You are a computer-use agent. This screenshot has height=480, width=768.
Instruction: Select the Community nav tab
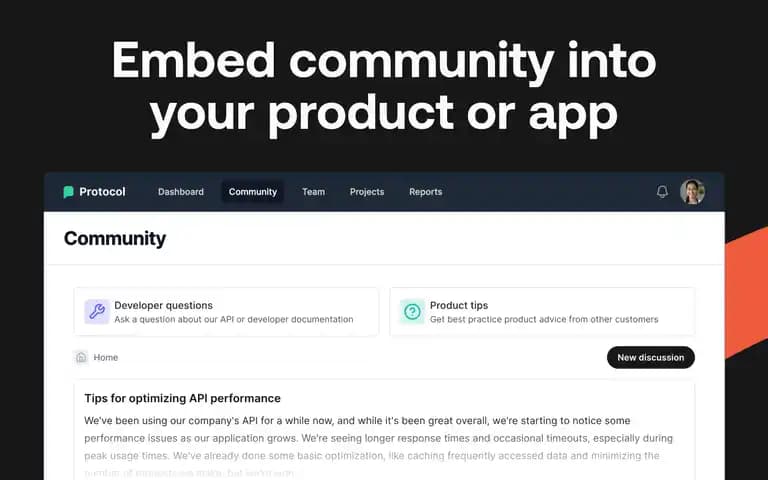(253, 192)
